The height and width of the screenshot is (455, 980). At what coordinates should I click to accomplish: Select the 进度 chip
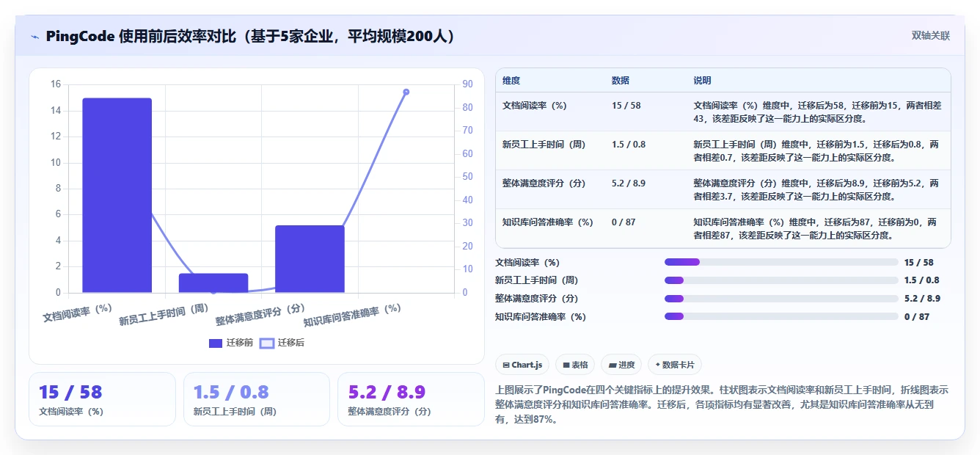tap(621, 365)
